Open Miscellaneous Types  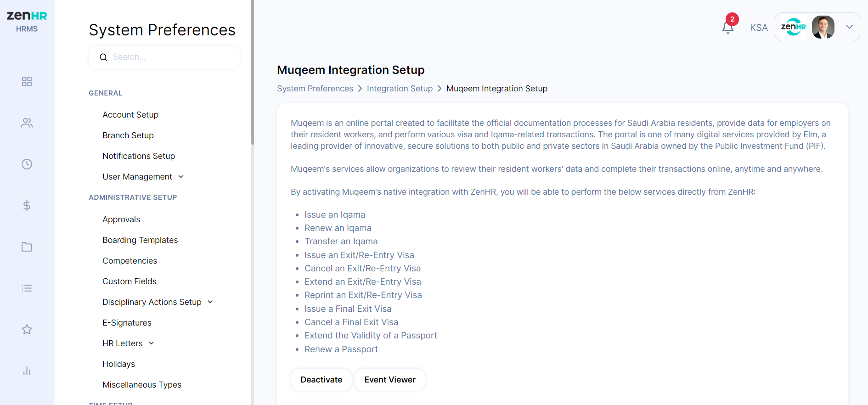[142, 385]
